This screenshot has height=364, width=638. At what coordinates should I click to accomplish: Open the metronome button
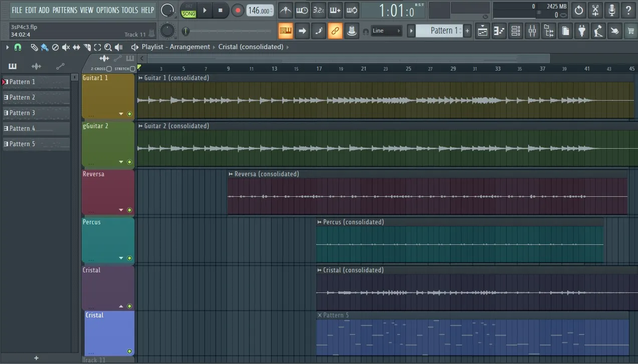tap(286, 10)
